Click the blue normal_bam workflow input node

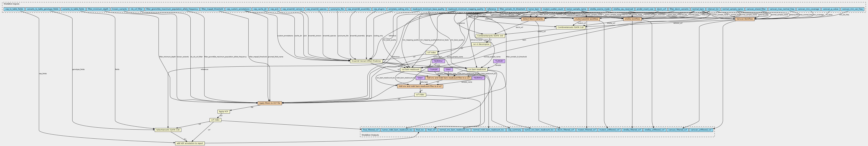(x=698, y=9)
